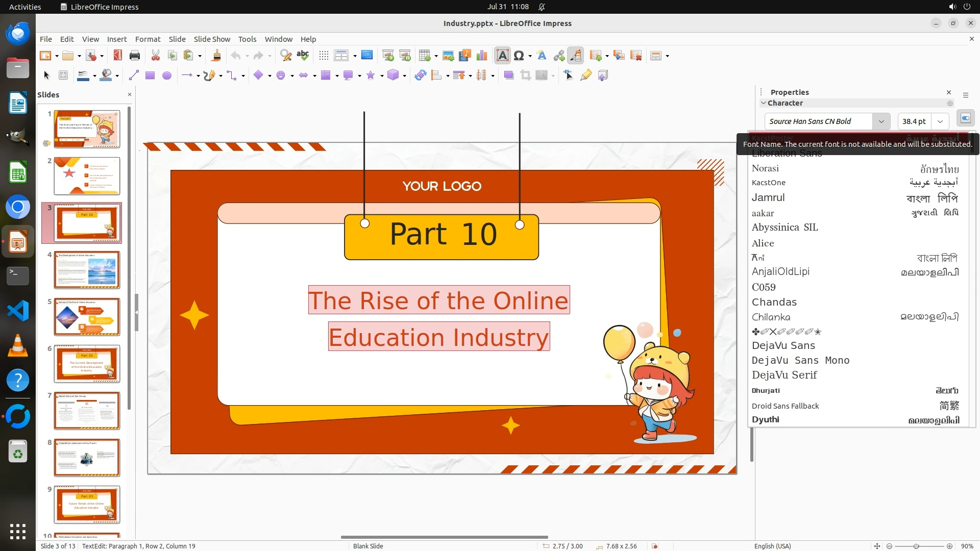Choose DejaVu Sans from font list
980x551 pixels.
click(783, 345)
